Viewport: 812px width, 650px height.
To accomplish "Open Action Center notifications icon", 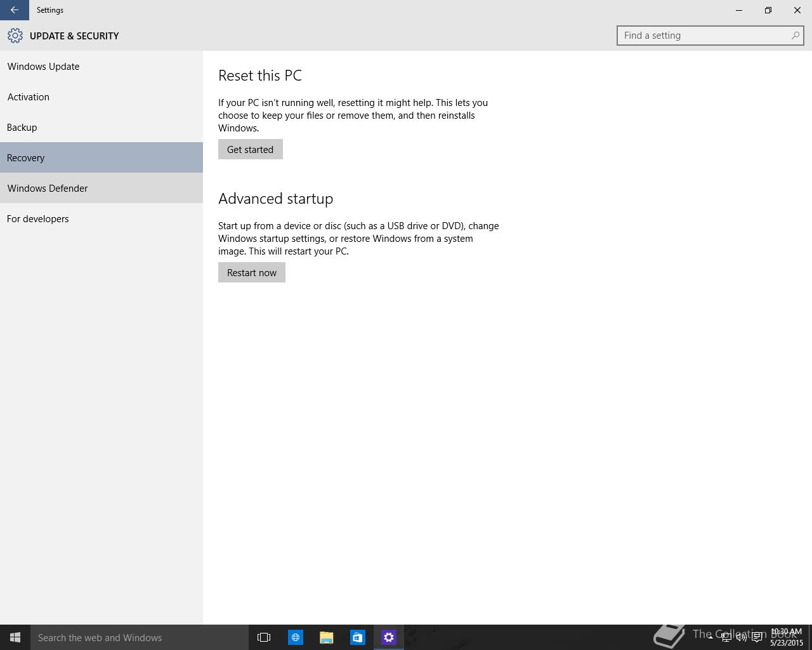I will [x=757, y=637].
